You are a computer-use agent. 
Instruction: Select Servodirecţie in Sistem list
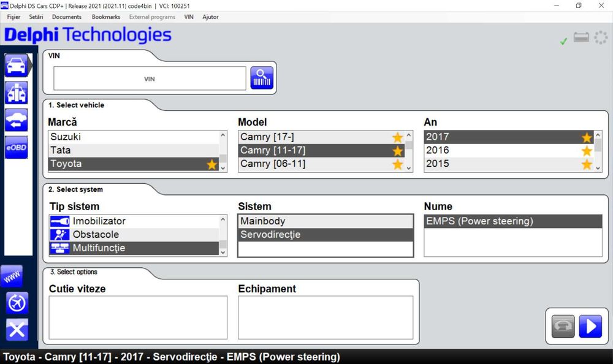pos(326,235)
